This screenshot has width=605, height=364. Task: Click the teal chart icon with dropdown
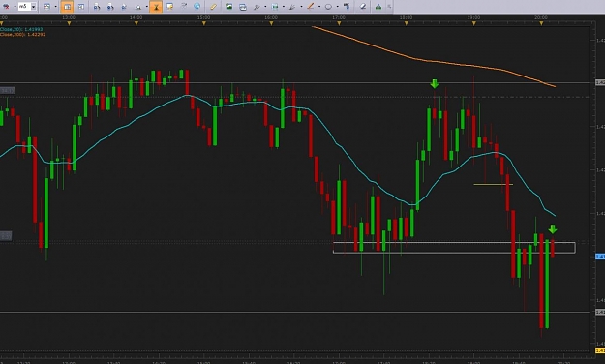(x=275, y=6)
